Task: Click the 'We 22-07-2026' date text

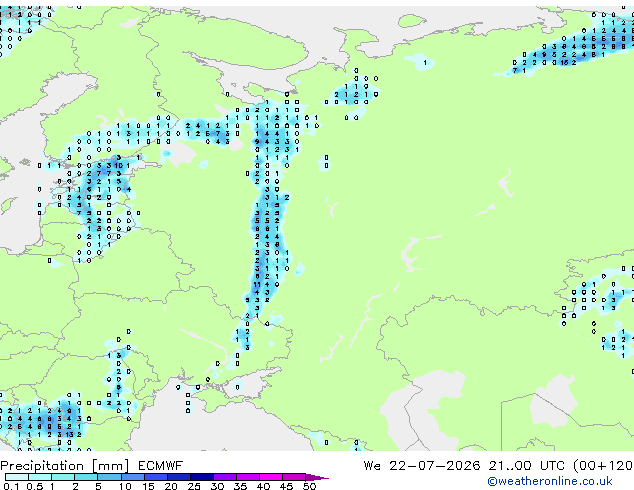Action: 422,466
